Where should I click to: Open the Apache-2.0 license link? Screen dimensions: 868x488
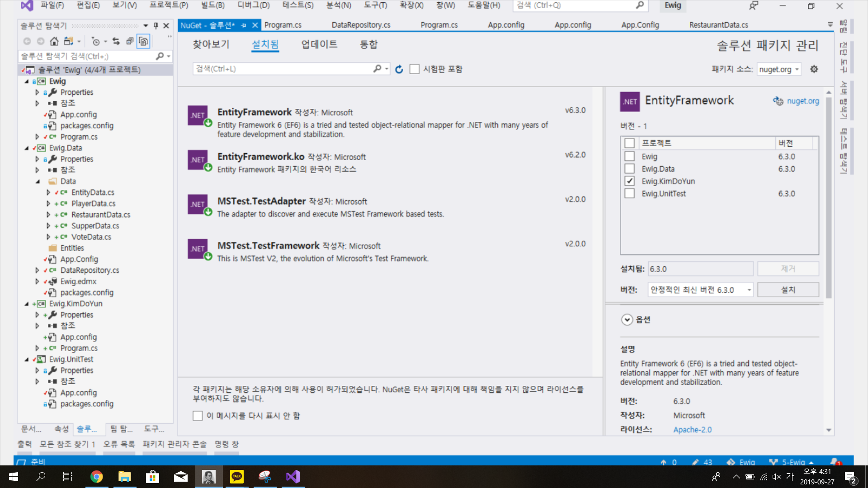click(692, 429)
